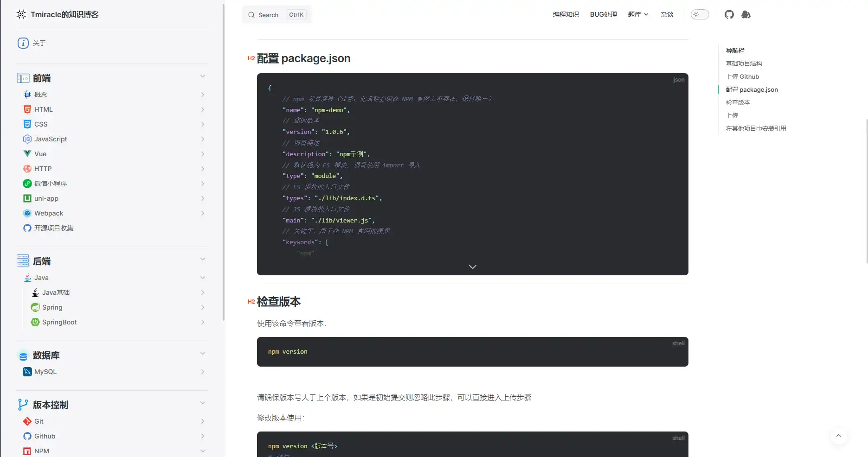Open the GitHub icon in the top navbar

point(729,14)
